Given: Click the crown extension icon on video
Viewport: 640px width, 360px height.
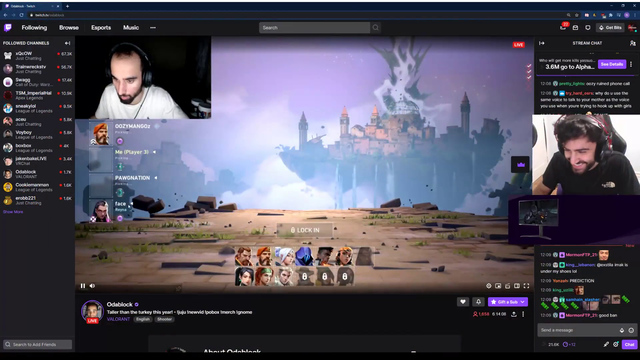Looking at the screenshot, I should click(520, 164).
